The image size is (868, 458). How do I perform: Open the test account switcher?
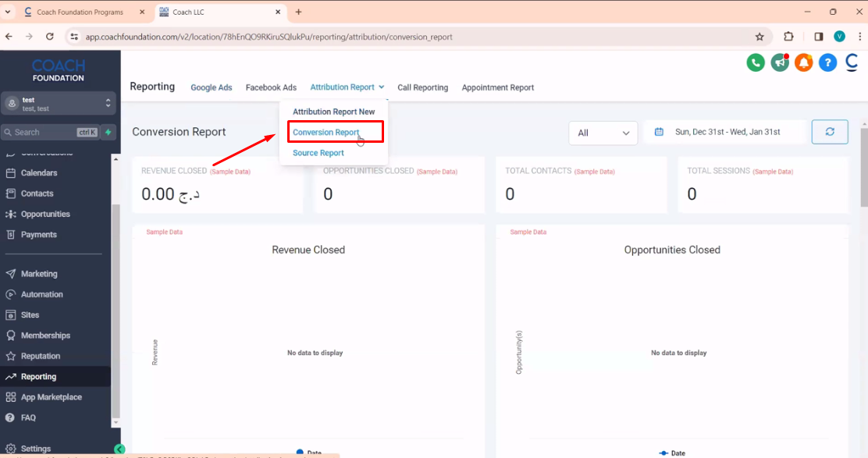(x=58, y=104)
